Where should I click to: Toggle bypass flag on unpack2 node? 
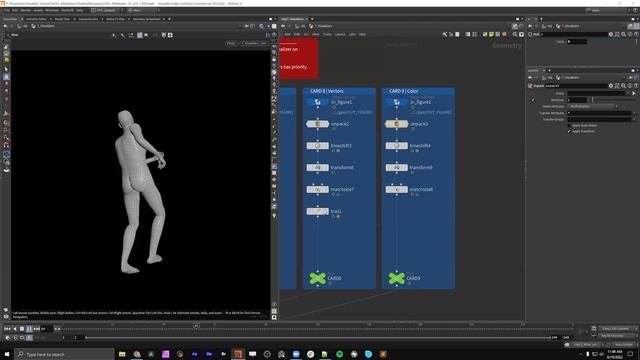coord(310,124)
